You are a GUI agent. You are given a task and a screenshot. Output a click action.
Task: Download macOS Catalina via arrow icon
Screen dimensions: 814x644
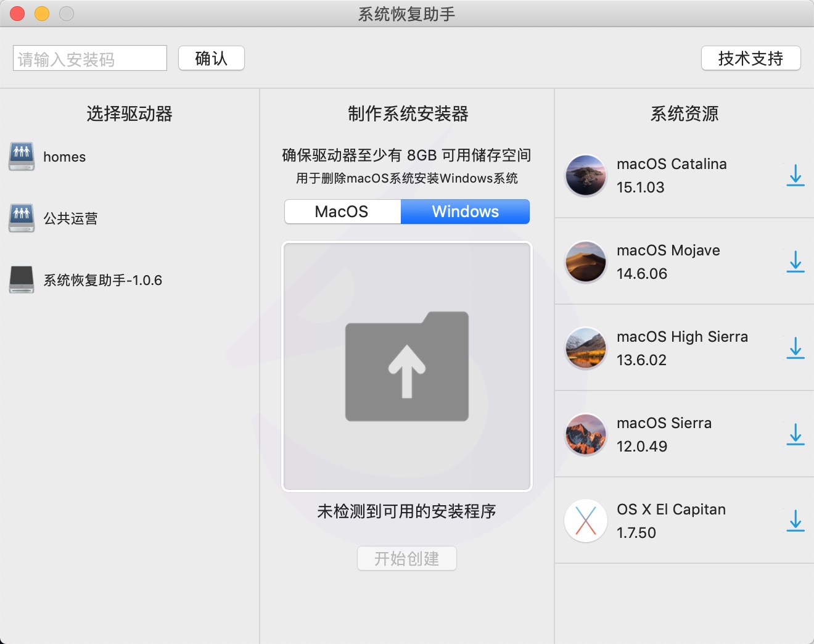[x=795, y=175]
